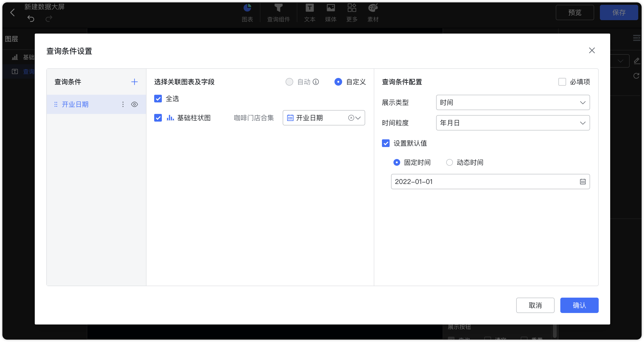644x342 pixels.
Task: Click the 取消 cancel button
Action: pyautogui.click(x=535, y=305)
